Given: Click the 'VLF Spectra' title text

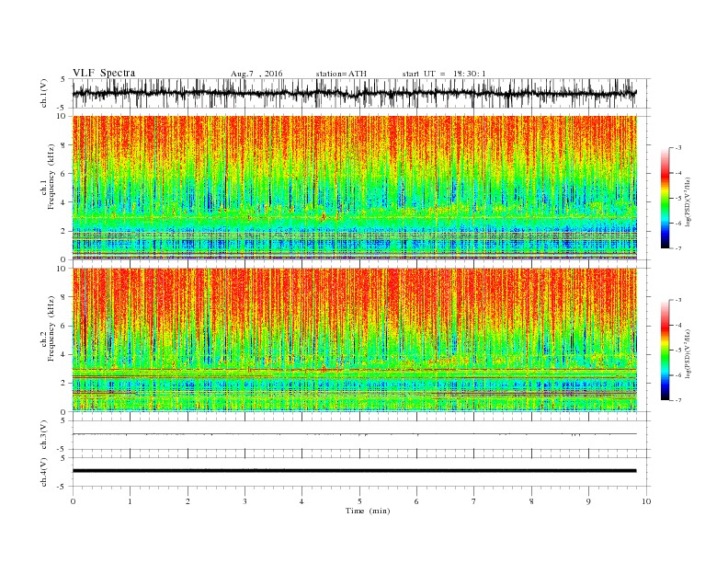Looking at the screenshot, I should [104, 73].
